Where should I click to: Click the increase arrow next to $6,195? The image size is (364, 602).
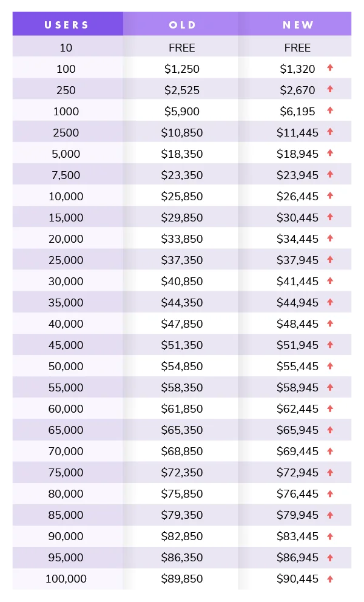(330, 110)
